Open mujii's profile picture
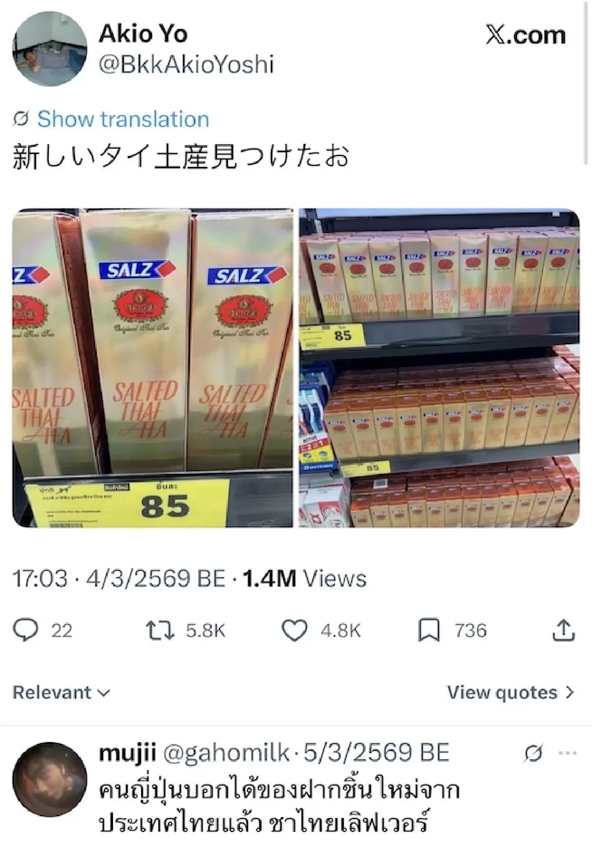Screen dimensions: 592x868 (49, 780)
